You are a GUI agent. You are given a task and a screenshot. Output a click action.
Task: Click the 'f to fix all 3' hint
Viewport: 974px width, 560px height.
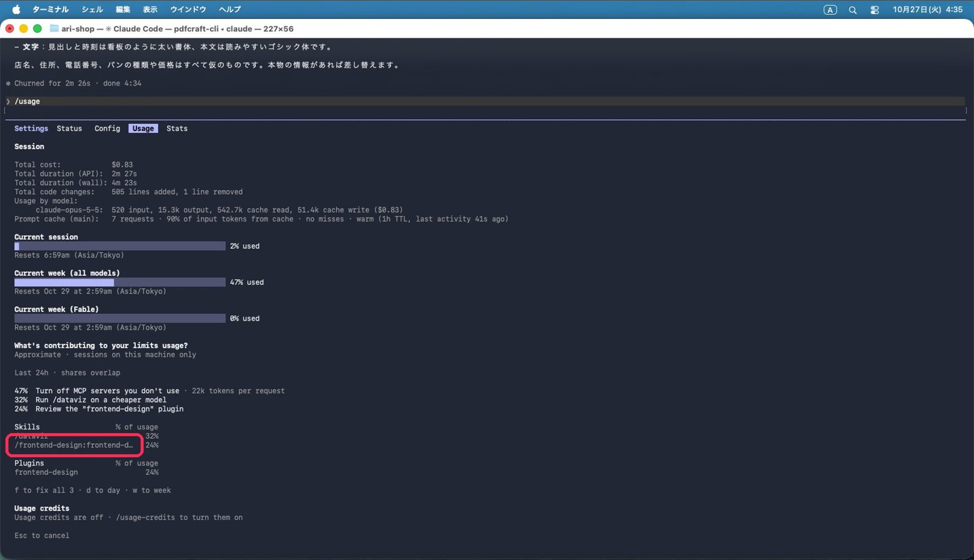pyautogui.click(x=44, y=491)
